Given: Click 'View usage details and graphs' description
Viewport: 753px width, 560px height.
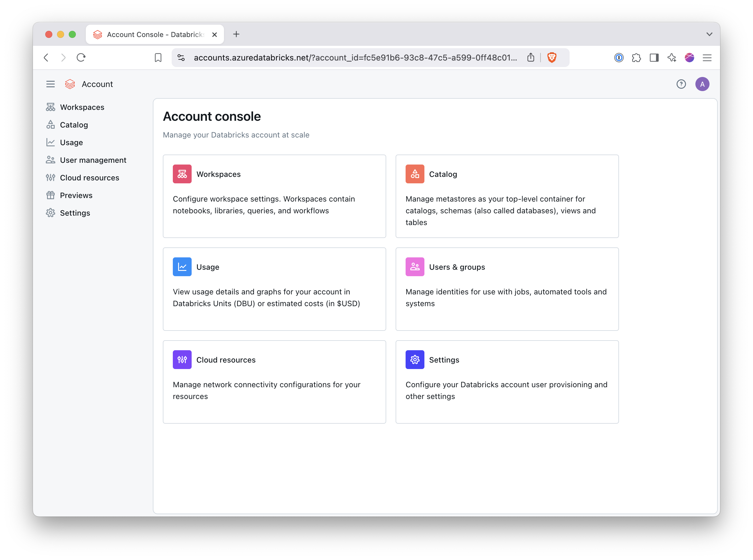Looking at the screenshot, I should [x=267, y=298].
